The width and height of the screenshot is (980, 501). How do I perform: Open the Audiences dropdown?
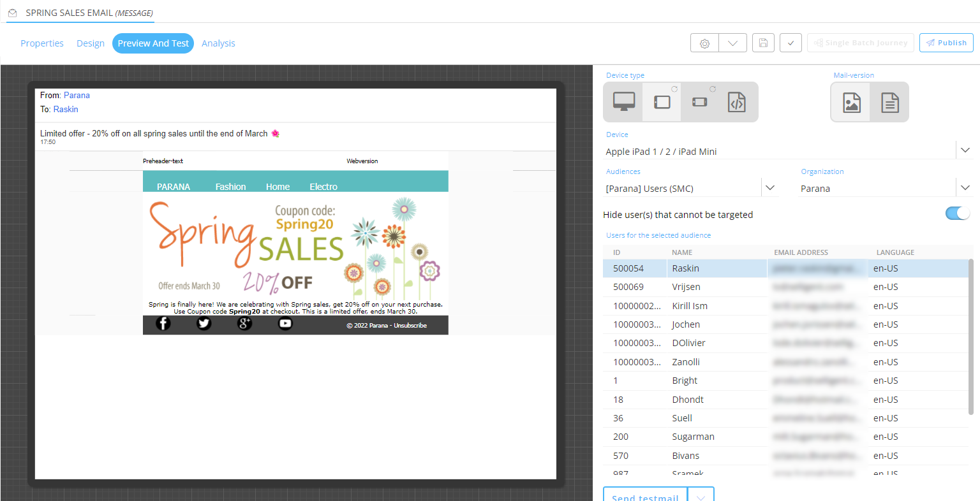[770, 188]
